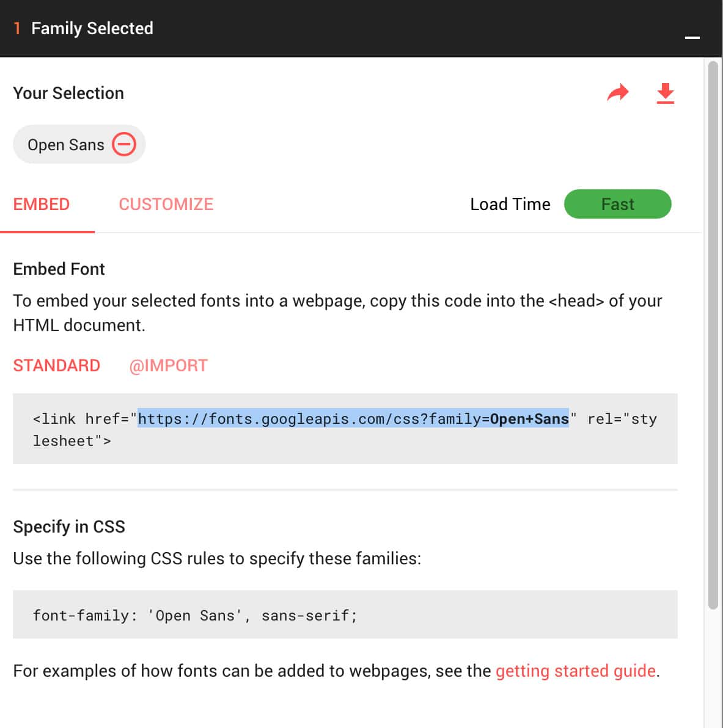Viewport: 723px width, 728px height.
Task: Open the @IMPORT embed option
Action: click(x=169, y=365)
